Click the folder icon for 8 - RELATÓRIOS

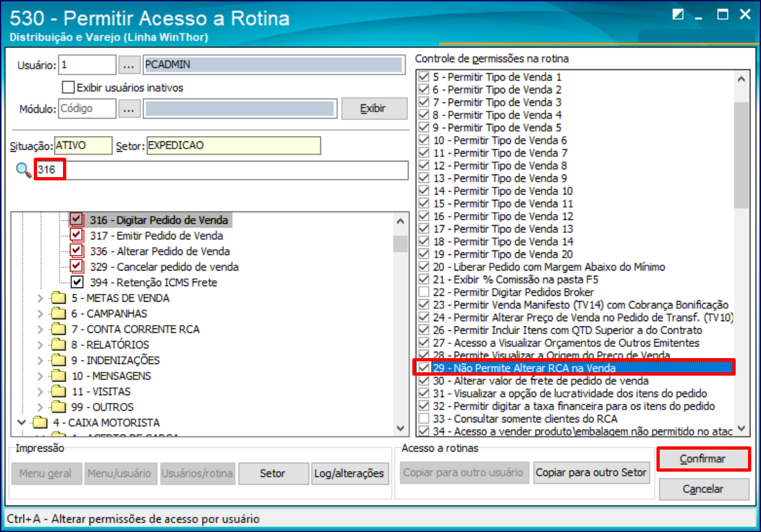[58, 345]
